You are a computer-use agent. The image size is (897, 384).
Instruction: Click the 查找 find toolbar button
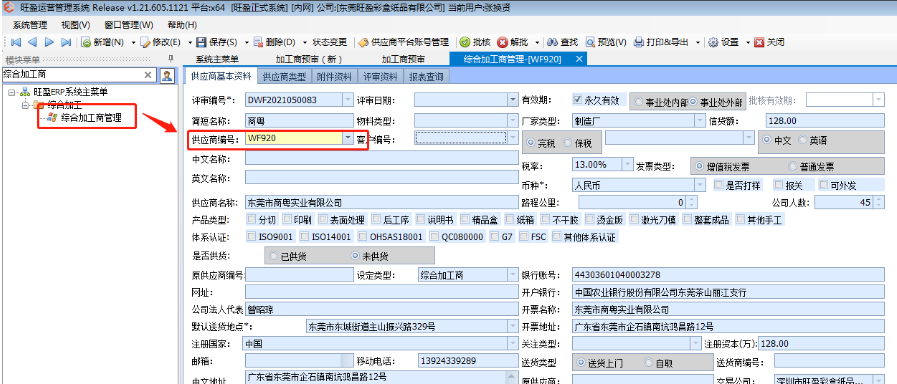(x=563, y=42)
